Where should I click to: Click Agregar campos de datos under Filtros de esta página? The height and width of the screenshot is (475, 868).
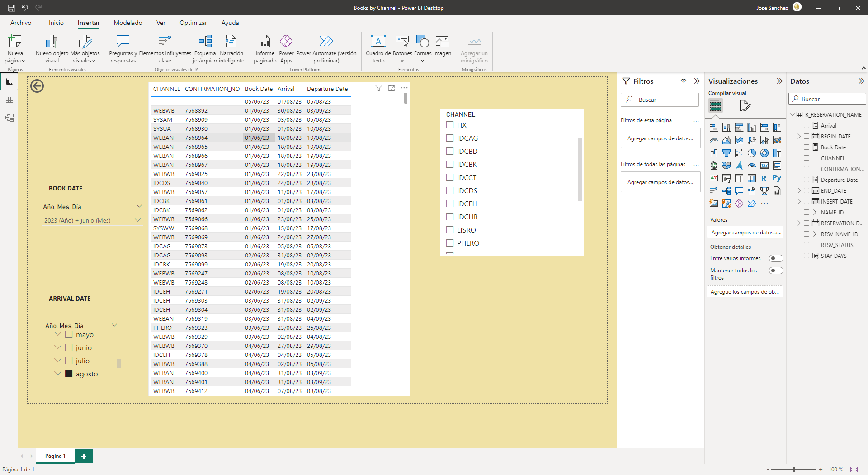click(660, 138)
